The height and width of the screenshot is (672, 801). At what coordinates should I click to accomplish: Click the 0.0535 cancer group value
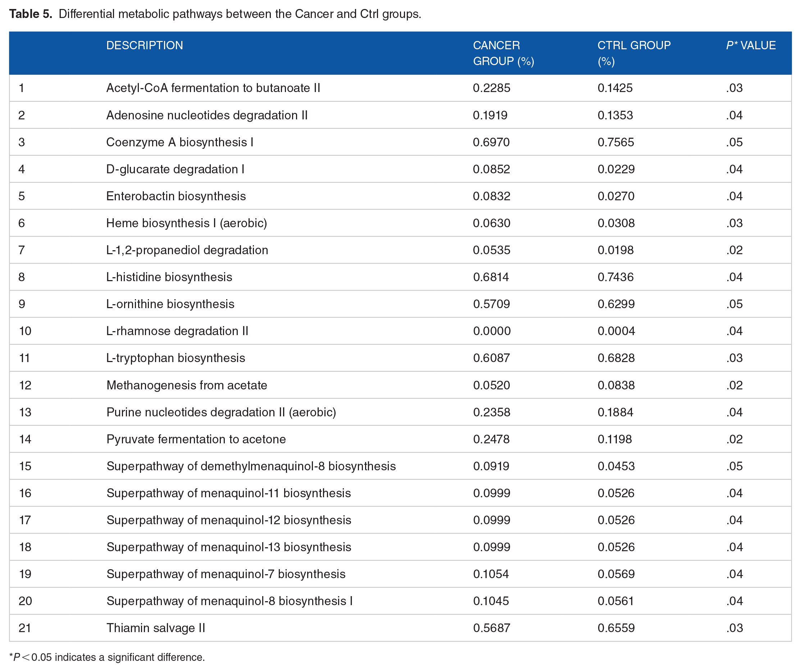492,250
